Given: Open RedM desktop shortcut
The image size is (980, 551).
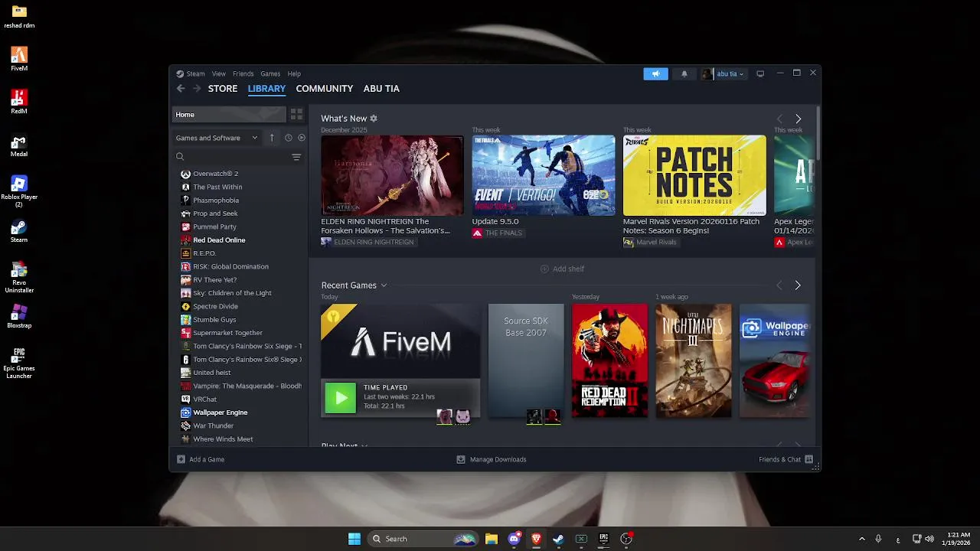Looking at the screenshot, I should pyautogui.click(x=19, y=102).
